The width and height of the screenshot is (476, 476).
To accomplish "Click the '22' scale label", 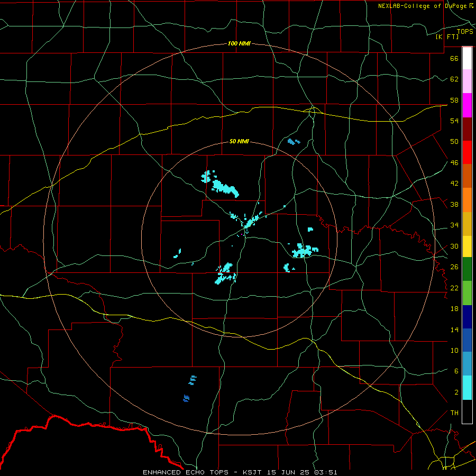I will (454, 288).
